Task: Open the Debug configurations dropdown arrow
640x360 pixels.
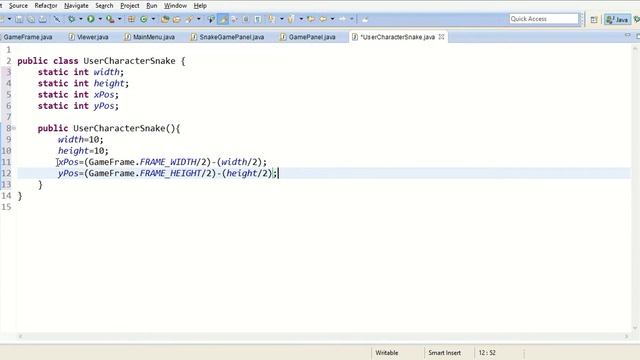Action: click(80, 19)
